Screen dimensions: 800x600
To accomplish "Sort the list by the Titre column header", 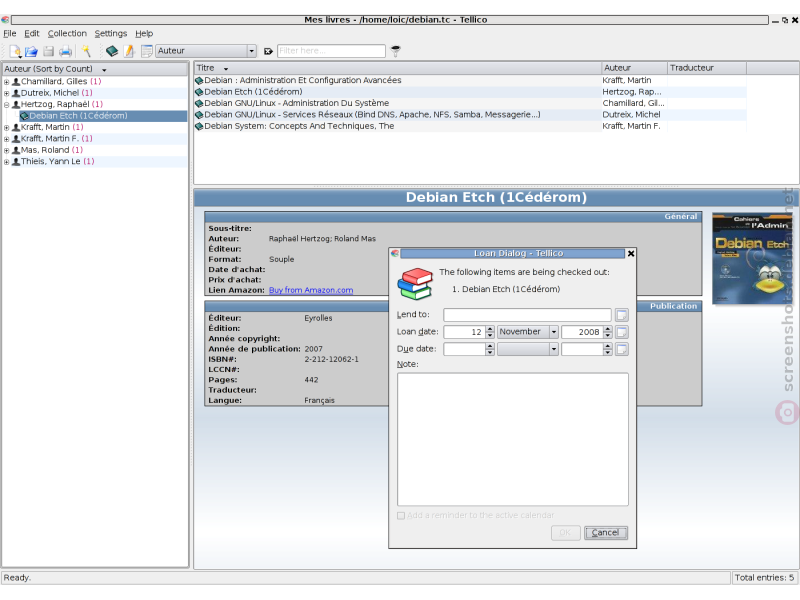I will 398,68.
